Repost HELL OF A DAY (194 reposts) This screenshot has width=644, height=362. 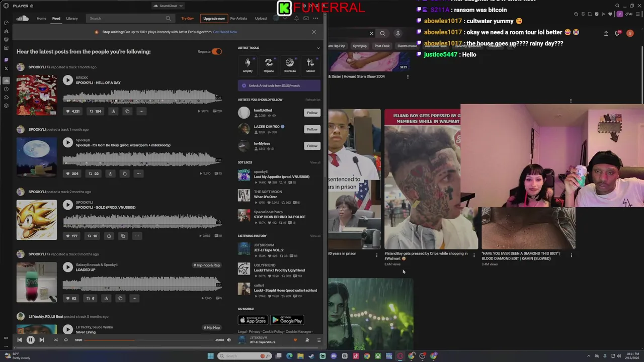(96, 111)
